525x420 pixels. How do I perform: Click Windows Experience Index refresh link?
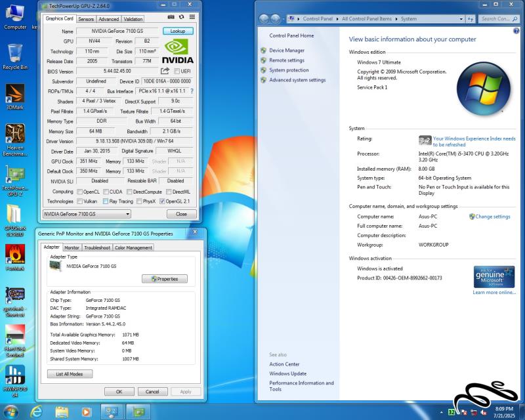[474, 141]
